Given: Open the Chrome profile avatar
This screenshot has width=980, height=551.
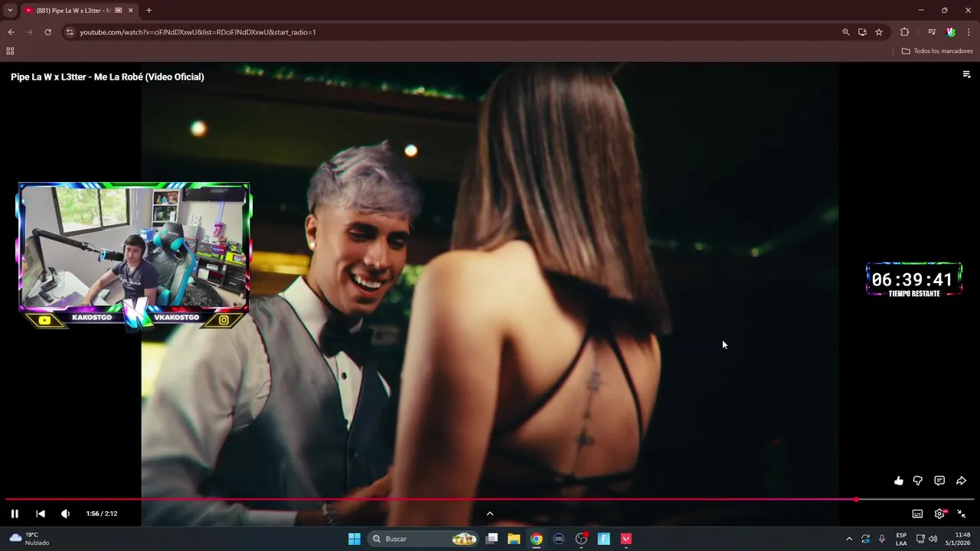Looking at the screenshot, I should [951, 32].
